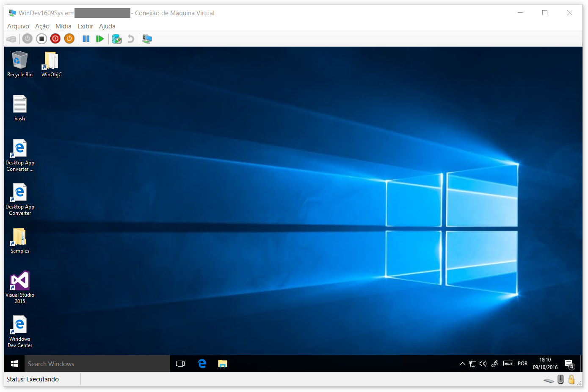
Task: Send Ctrl+Alt+Del using the toolbar icon
Action: tap(11, 39)
